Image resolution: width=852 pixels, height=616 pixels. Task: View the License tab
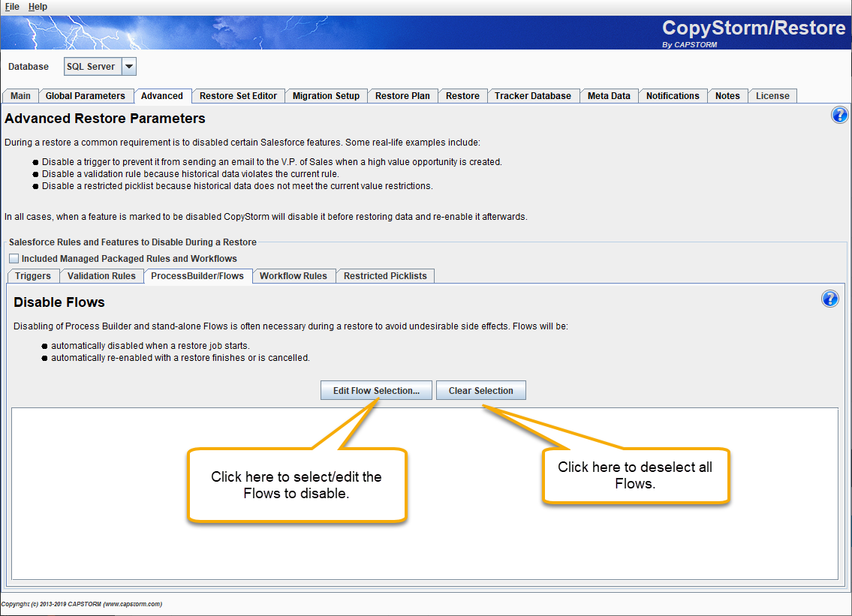coord(772,95)
